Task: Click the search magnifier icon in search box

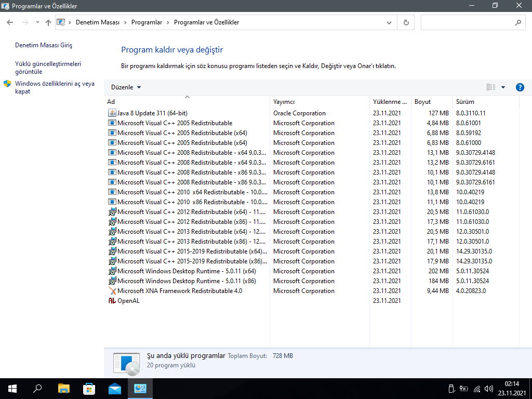Action: coord(518,22)
